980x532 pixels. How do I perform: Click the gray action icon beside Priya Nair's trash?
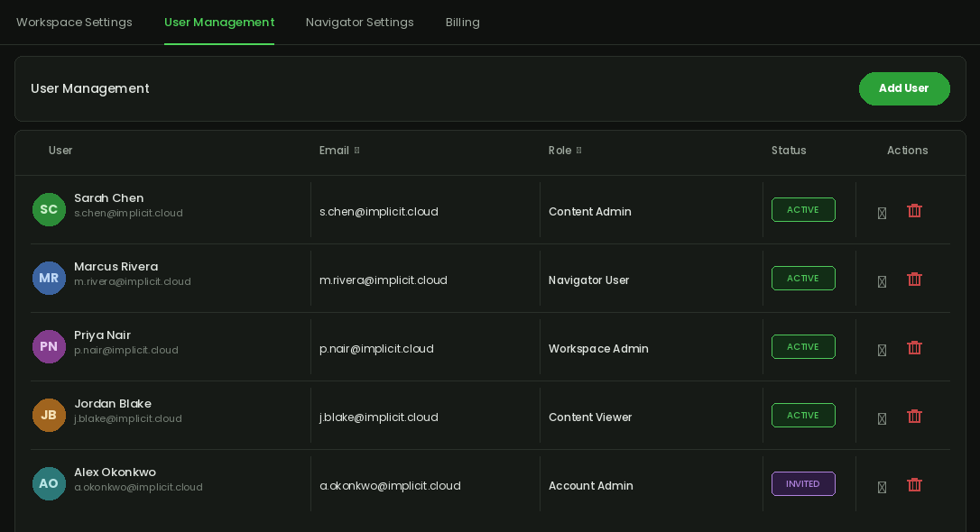(x=882, y=351)
